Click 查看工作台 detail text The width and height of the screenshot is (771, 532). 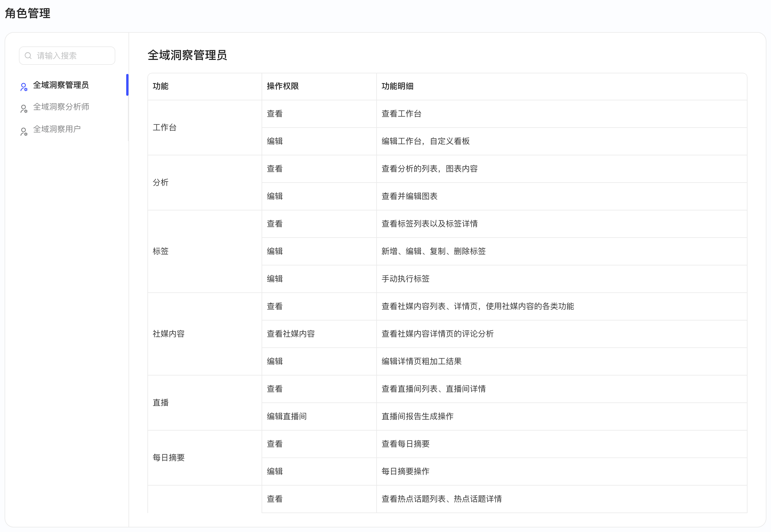tap(402, 114)
